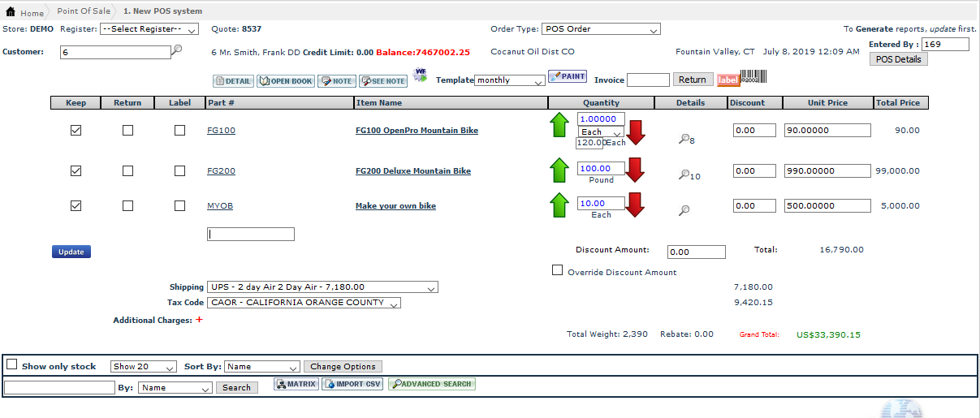Toggle Show only stock checkbox
The width and height of the screenshot is (980, 418).
coord(11,364)
